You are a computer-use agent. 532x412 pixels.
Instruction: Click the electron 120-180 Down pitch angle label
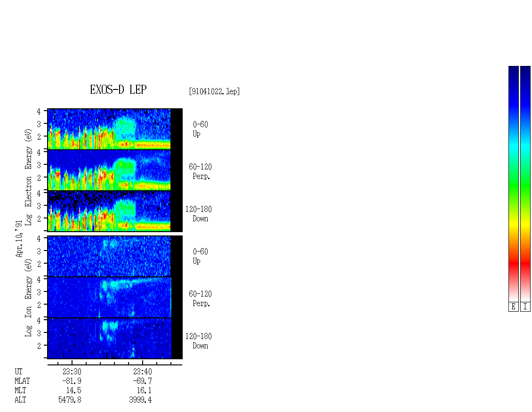(199, 214)
